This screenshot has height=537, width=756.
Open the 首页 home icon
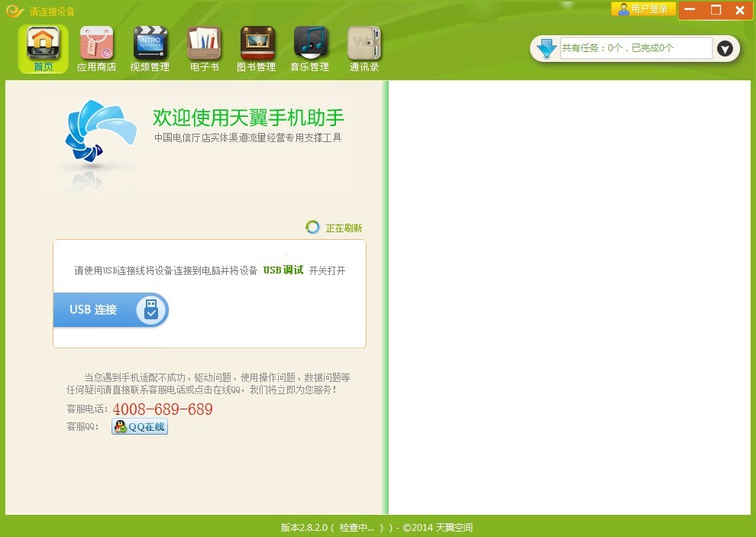[x=43, y=49]
